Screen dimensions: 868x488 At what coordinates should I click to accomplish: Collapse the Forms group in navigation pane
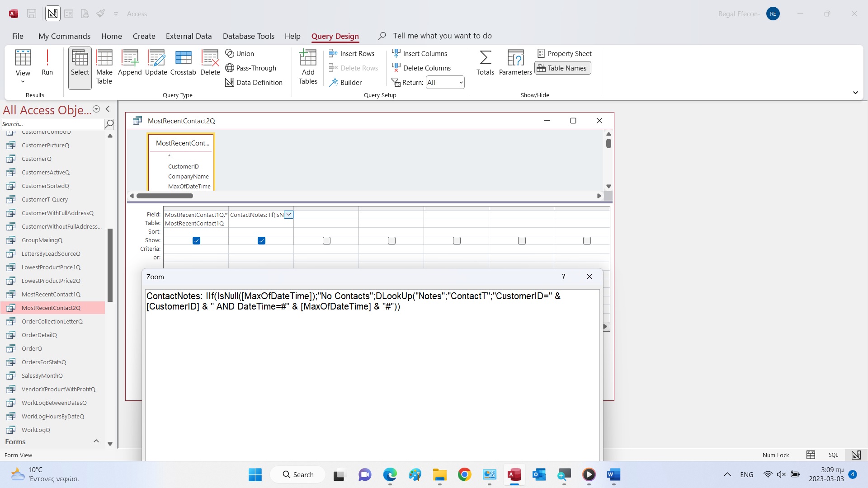pos(96,441)
